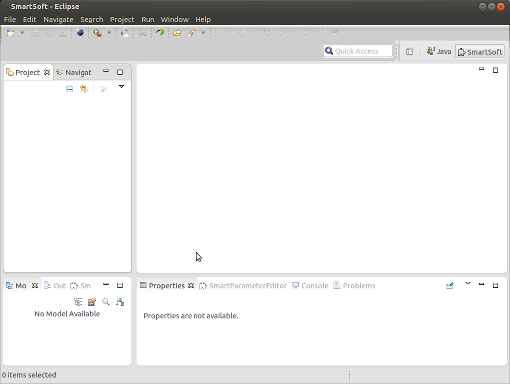Click the open folder toolbar icon
Image resolution: width=510 pixels, height=384 pixels.
tap(177, 33)
